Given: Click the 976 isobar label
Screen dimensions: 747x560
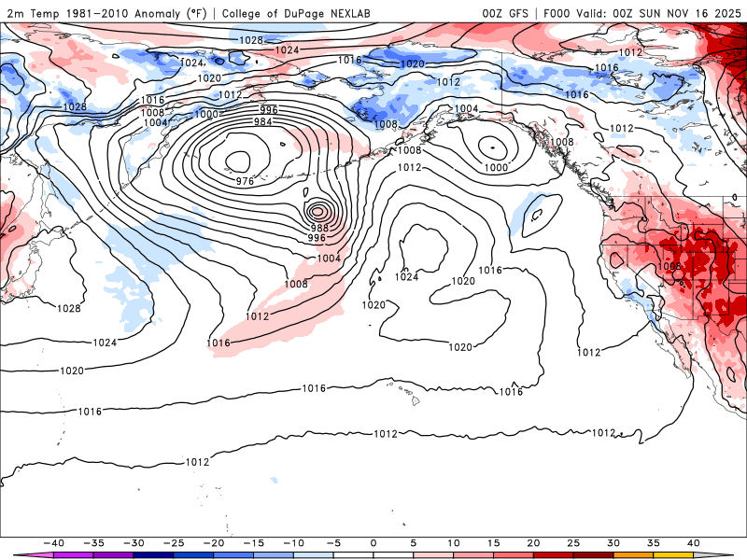Looking at the screenshot, I should coord(245,181).
